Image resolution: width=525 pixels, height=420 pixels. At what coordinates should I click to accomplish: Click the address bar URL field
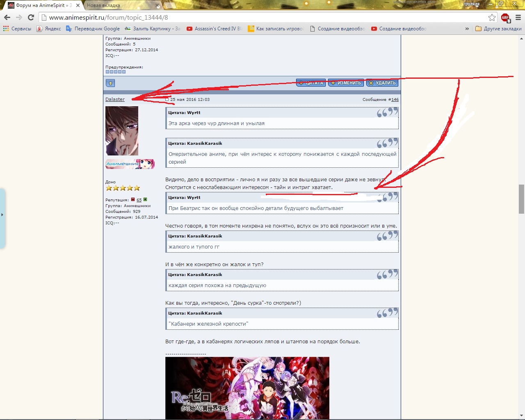tap(262, 17)
